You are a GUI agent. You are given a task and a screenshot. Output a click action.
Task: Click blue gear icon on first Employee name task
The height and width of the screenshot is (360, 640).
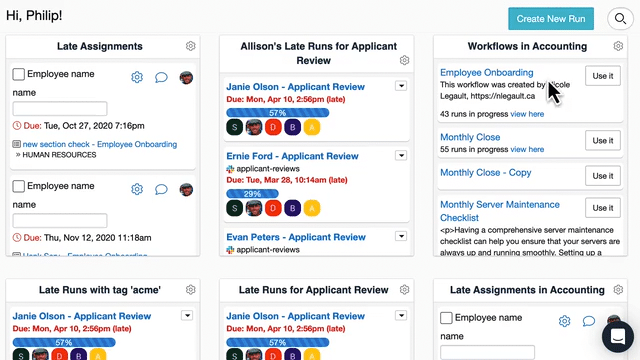pos(137,77)
